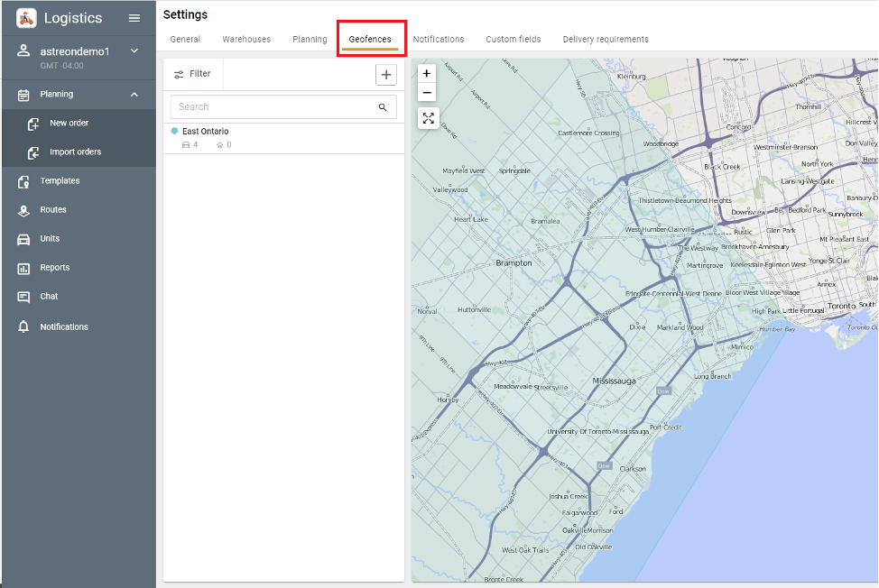Click the search magnifier icon
The height and width of the screenshot is (588, 879).
coord(383,107)
